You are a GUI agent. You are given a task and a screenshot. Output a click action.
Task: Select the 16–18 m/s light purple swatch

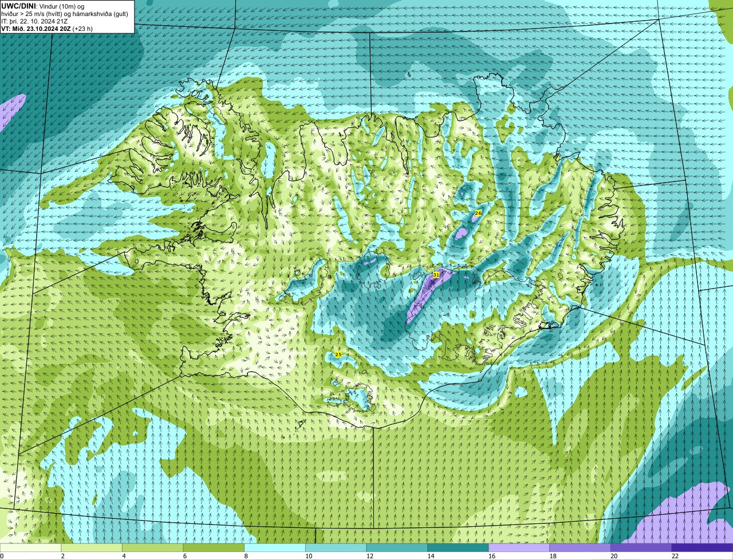tap(519, 547)
